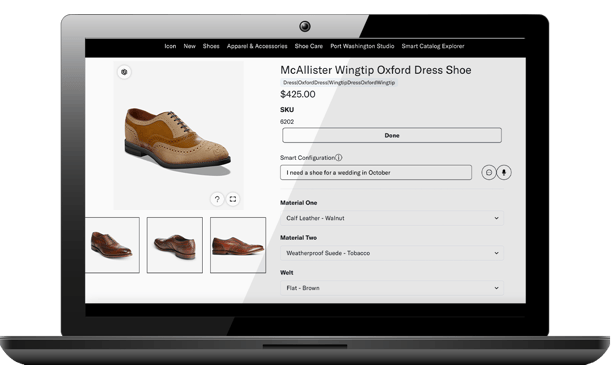
Task: Open the Shoes menu
Action: point(211,46)
